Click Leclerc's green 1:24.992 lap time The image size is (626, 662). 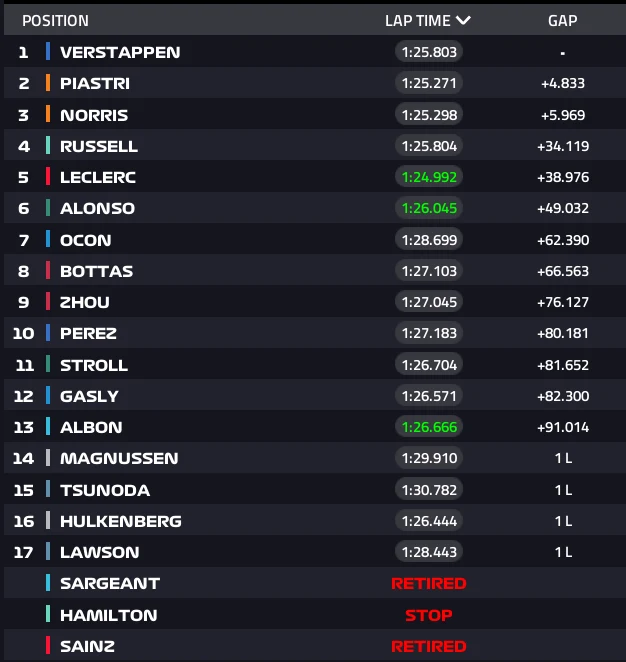point(429,177)
